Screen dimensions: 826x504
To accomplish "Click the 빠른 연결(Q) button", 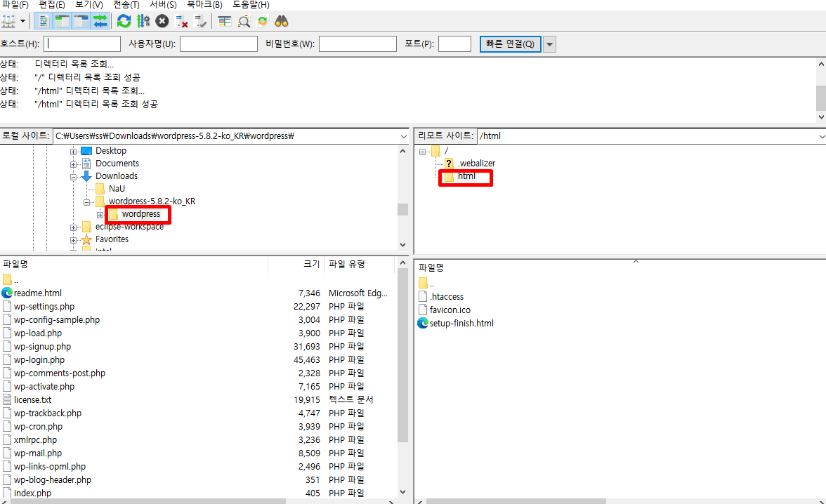I will pos(510,44).
